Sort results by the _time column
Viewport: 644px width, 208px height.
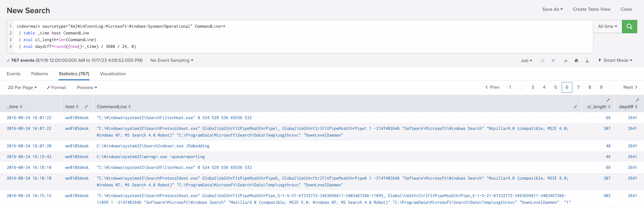tap(14, 107)
